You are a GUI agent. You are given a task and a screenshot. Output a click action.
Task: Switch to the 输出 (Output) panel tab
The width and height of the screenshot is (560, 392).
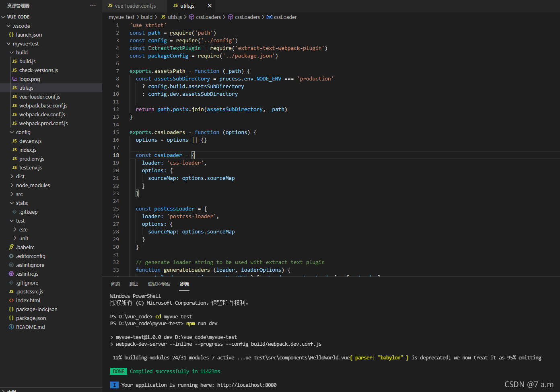[x=134, y=284]
